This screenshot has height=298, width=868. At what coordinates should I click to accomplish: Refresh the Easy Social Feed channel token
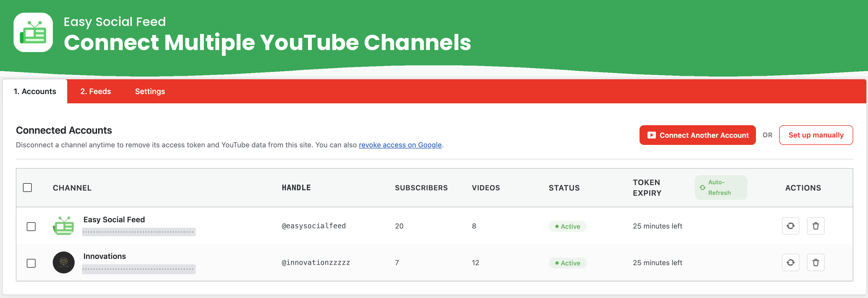pos(790,226)
